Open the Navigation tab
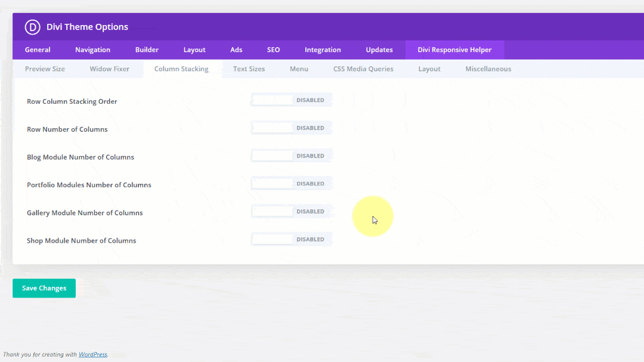 (x=92, y=49)
